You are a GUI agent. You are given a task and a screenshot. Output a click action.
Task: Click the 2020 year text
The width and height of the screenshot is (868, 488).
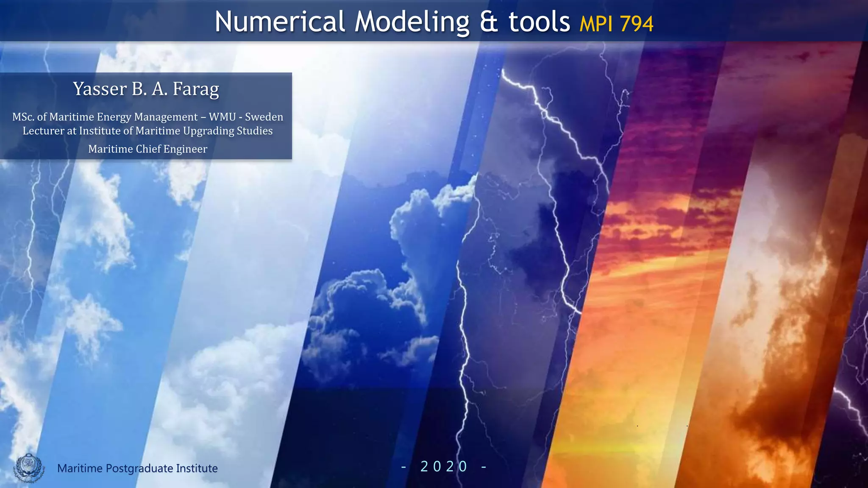(x=444, y=466)
